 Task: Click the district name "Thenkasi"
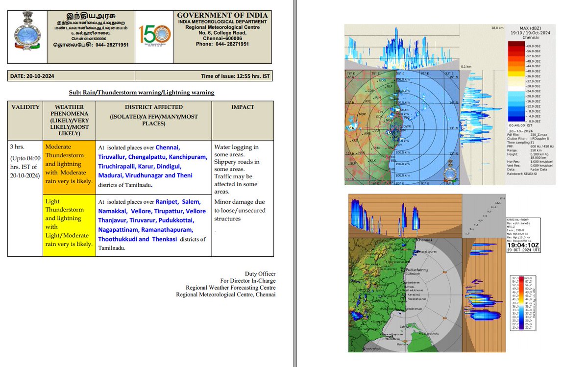[x=164, y=239]
